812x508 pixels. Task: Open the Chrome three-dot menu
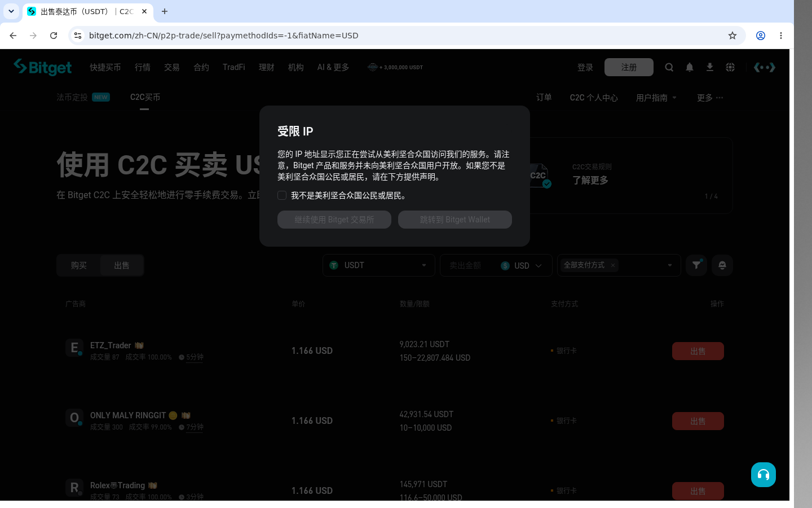coord(781,36)
